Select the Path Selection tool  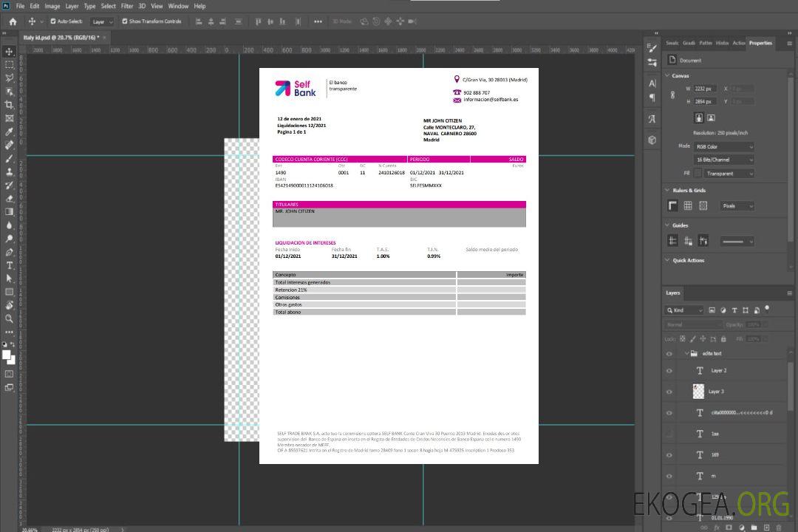coord(9,279)
